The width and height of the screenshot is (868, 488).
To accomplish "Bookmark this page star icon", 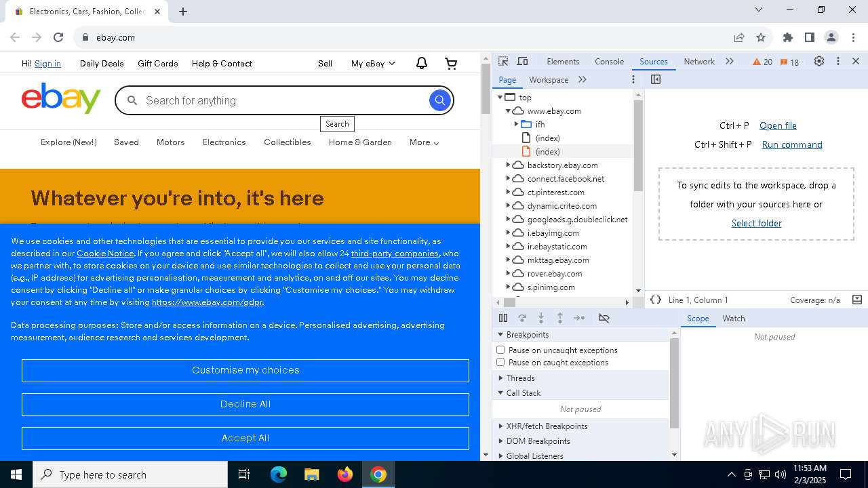I will tap(761, 37).
